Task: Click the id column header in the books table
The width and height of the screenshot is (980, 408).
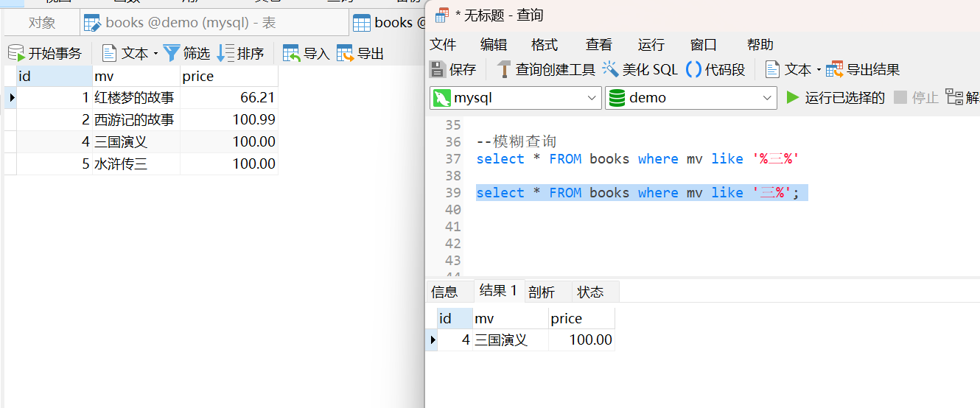Action: [54, 76]
